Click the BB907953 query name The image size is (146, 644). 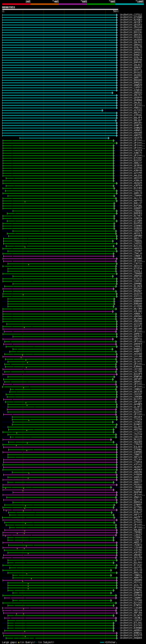[8, 7]
